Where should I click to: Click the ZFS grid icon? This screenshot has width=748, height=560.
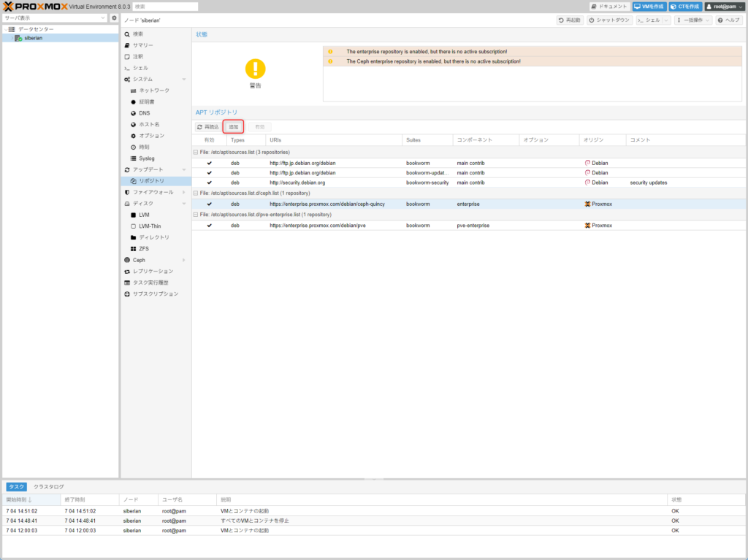(x=133, y=249)
